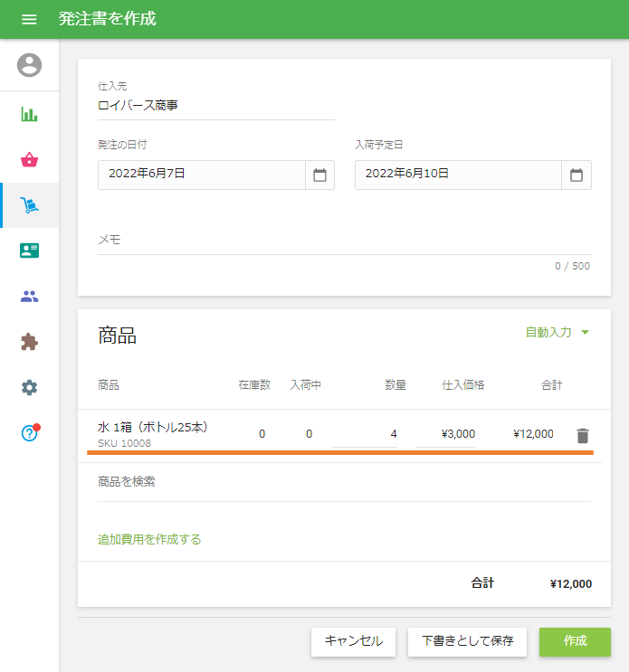Viewport: 629px width, 672px height.
Task: Click 下書きとして保存 button
Action: tap(467, 641)
